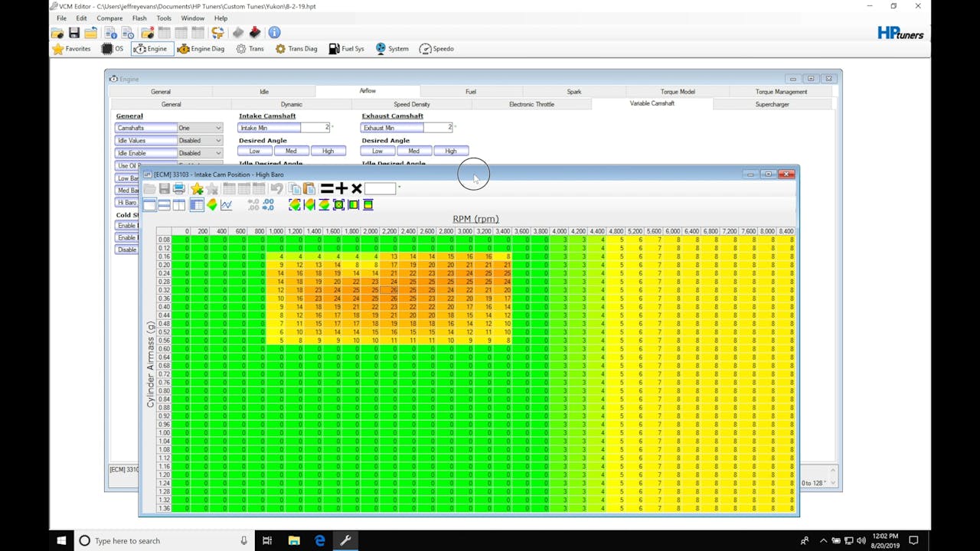Click the paste clipboard icon in table toolbar
980x551 pixels.
(x=309, y=189)
